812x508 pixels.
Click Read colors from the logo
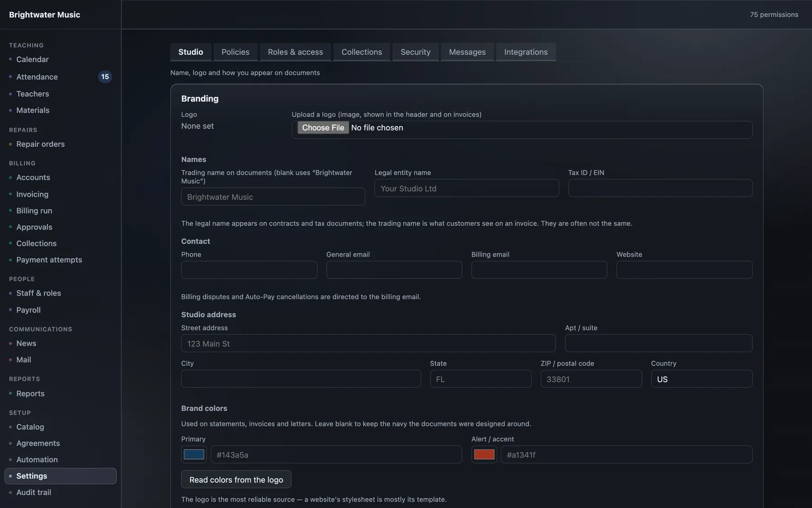(236, 480)
